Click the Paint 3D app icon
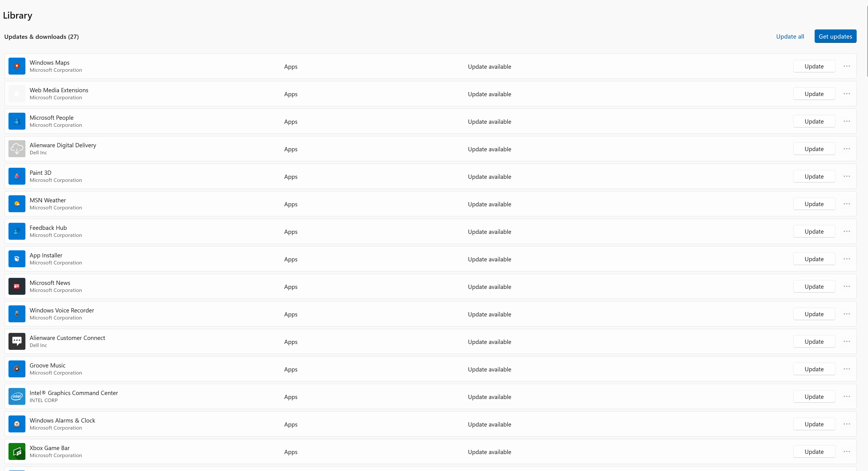 point(17,176)
